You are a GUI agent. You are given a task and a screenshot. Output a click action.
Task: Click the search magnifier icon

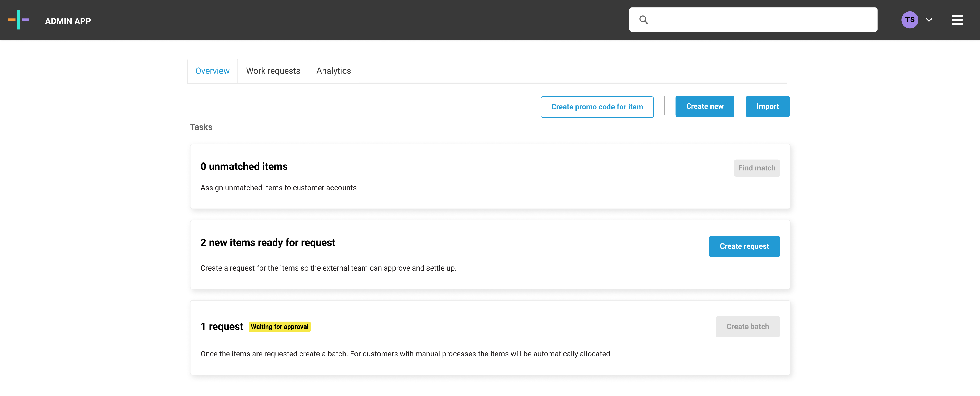[643, 20]
